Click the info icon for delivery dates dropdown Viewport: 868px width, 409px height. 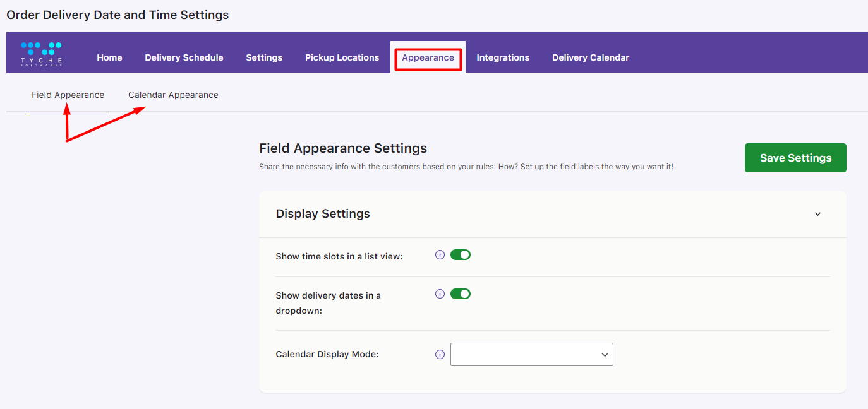click(x=440, y=293)
